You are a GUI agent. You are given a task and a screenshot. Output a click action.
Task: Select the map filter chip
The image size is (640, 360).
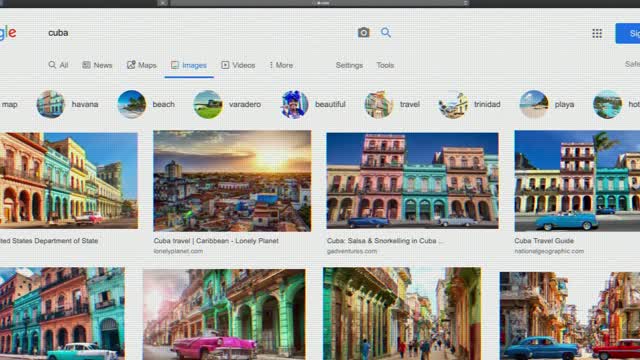tap(9, 104)
